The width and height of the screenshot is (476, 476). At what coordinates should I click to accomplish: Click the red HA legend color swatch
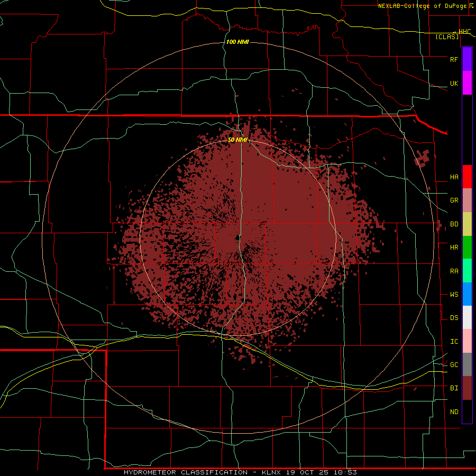(x=467, y=177)
